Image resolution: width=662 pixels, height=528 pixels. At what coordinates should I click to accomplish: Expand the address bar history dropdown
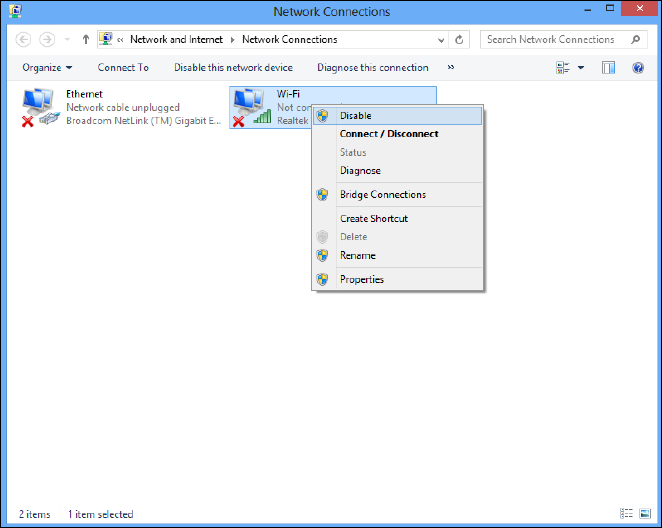441,40
